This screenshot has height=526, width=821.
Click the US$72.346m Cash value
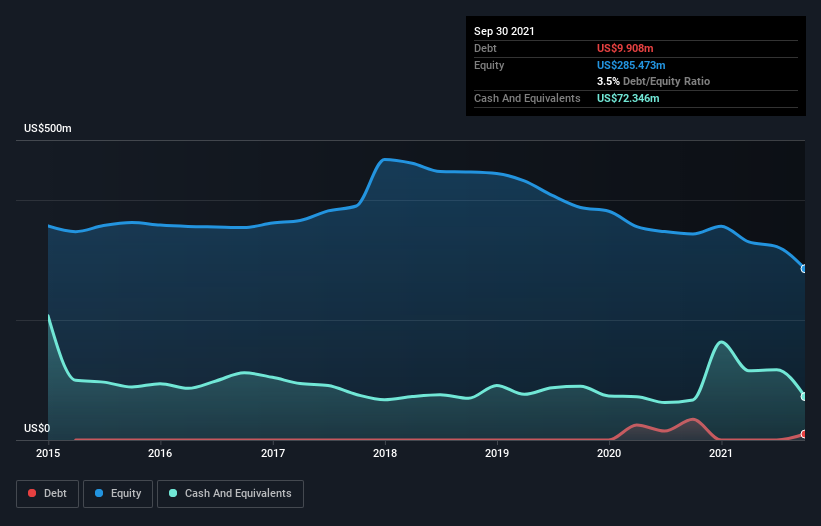pyautogui.click(x=628, y=98)
